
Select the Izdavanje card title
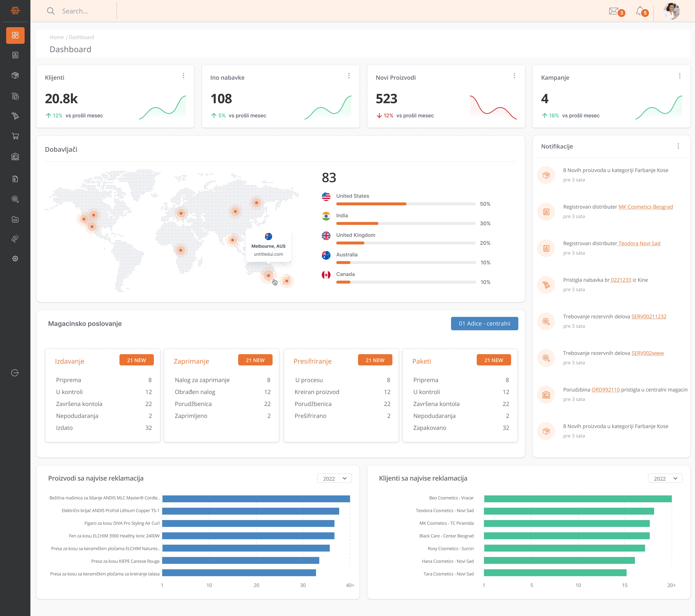pos(70,361)
